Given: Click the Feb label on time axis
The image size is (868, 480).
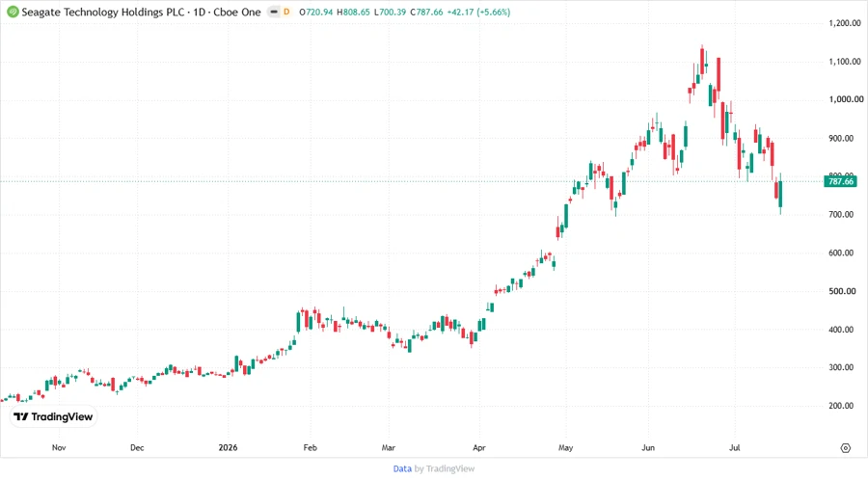Looking at the screenshot, I should 310,447.
